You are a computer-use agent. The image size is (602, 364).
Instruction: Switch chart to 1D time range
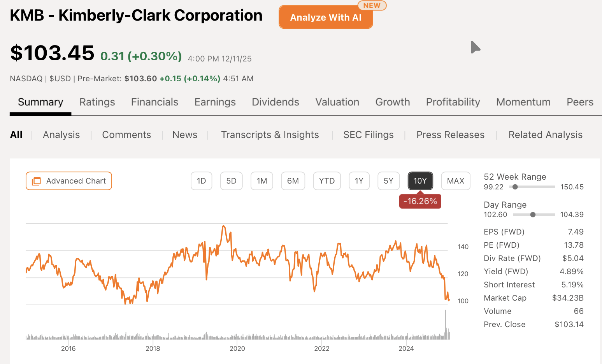pyautogui.click(x=201, y=181)
